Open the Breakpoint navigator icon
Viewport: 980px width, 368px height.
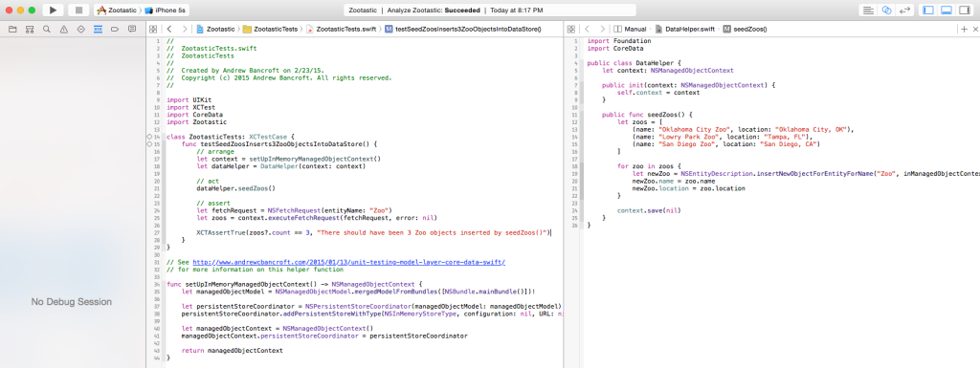[115, 30]
